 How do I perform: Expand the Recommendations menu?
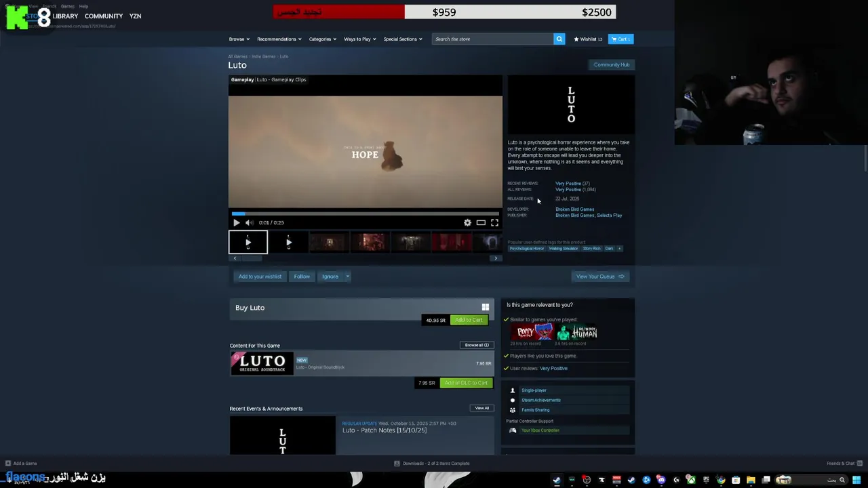(279, 39)
